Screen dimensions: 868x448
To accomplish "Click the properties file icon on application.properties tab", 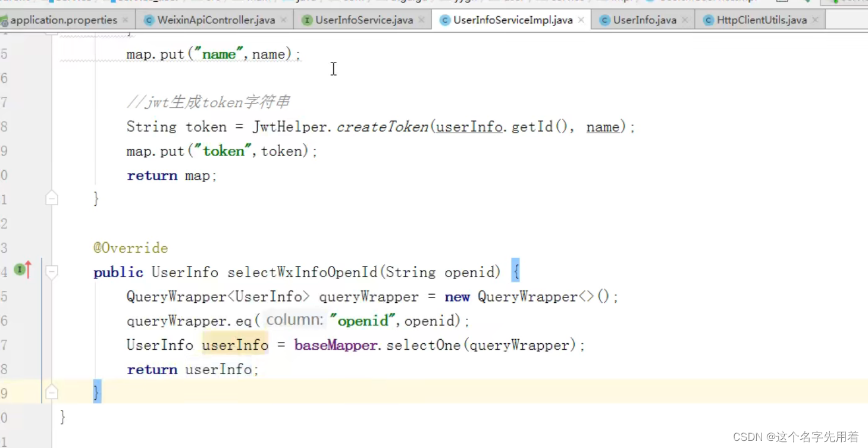I will click(4, 21).
